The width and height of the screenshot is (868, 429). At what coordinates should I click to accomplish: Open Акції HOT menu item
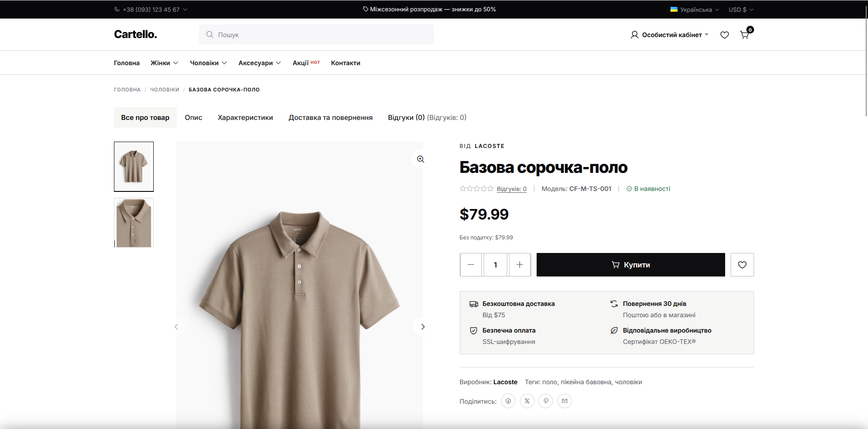click(306, 63)
